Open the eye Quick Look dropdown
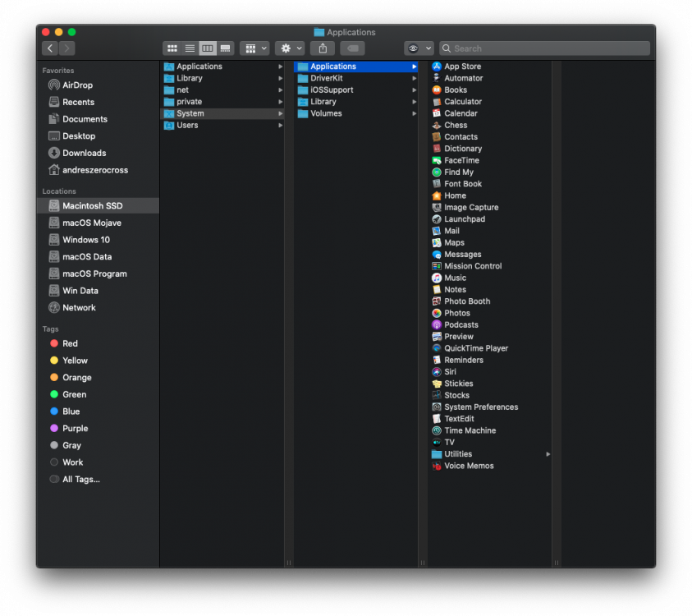This screenshot has width=692, height=616. [419, 48]
